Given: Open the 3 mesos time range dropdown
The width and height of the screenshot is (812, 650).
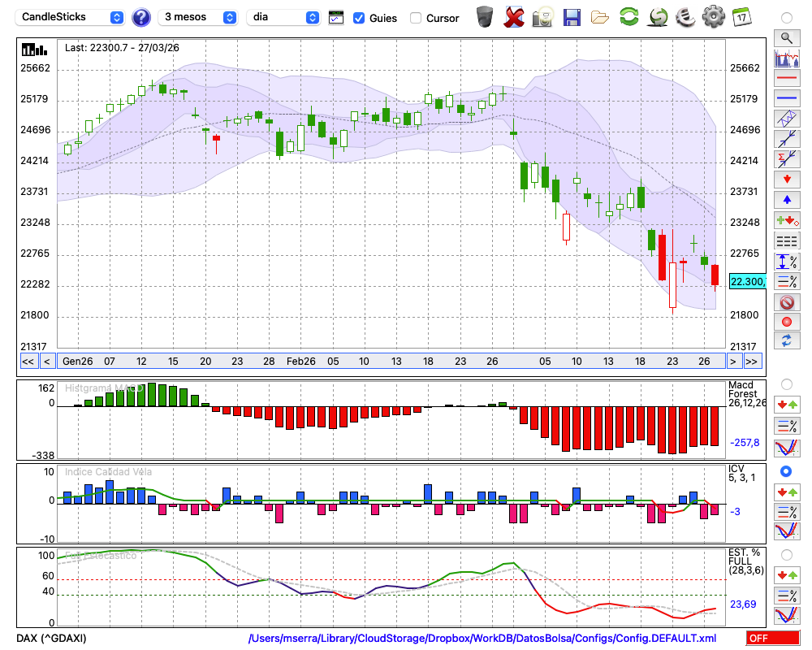Looking at the screenshot, I should [198, 17].
